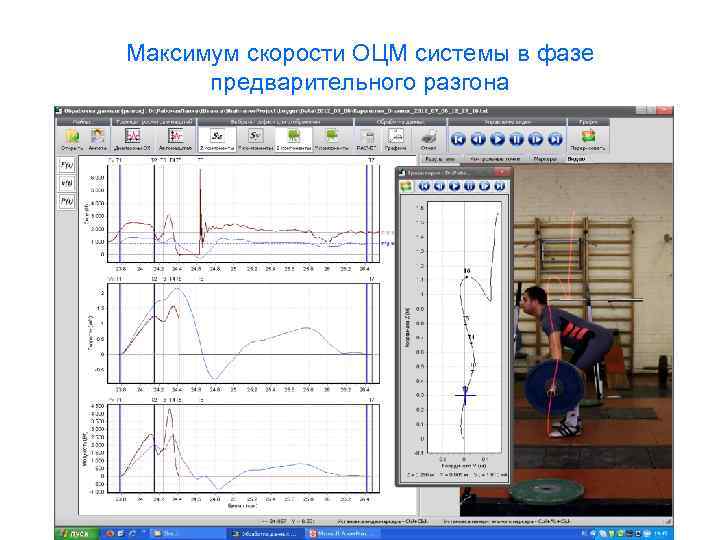The width and height of the screenshot is (720, 540).
Task: Select the Sv component button
Action: coord(255,139)
